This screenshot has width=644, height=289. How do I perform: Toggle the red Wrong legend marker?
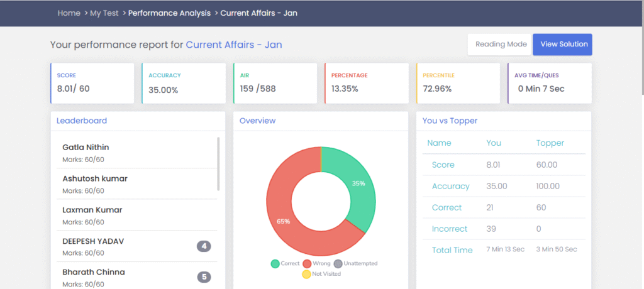pyautogui.click(x=308, y=264)
